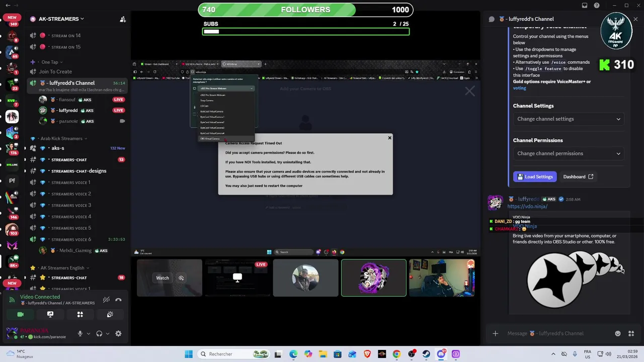The height and width of the screenshot is (362, 644).
Task: Open Change channel permissions dropdown
Action: coord(569,153)
